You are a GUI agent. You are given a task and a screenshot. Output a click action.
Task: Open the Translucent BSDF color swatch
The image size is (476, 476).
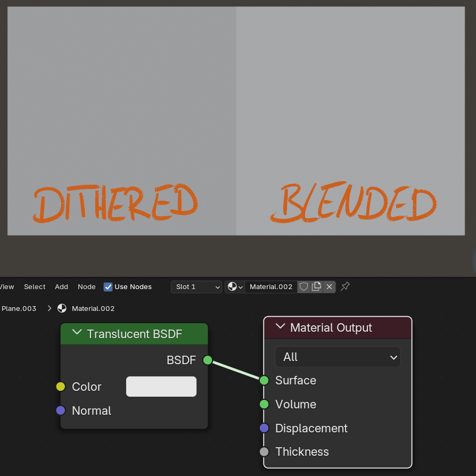(161, 387)
